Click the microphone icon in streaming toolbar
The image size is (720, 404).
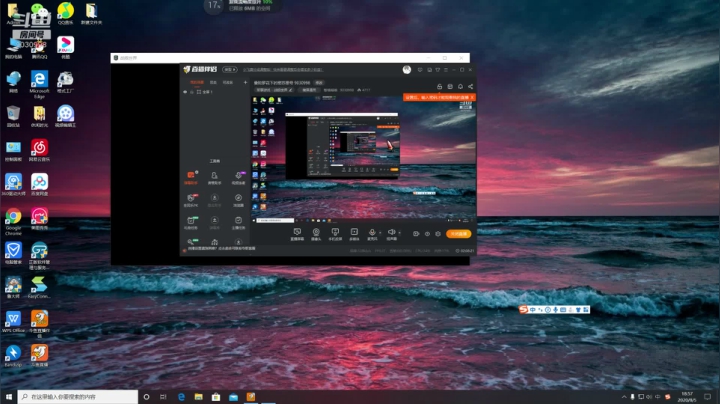(372, 232)
